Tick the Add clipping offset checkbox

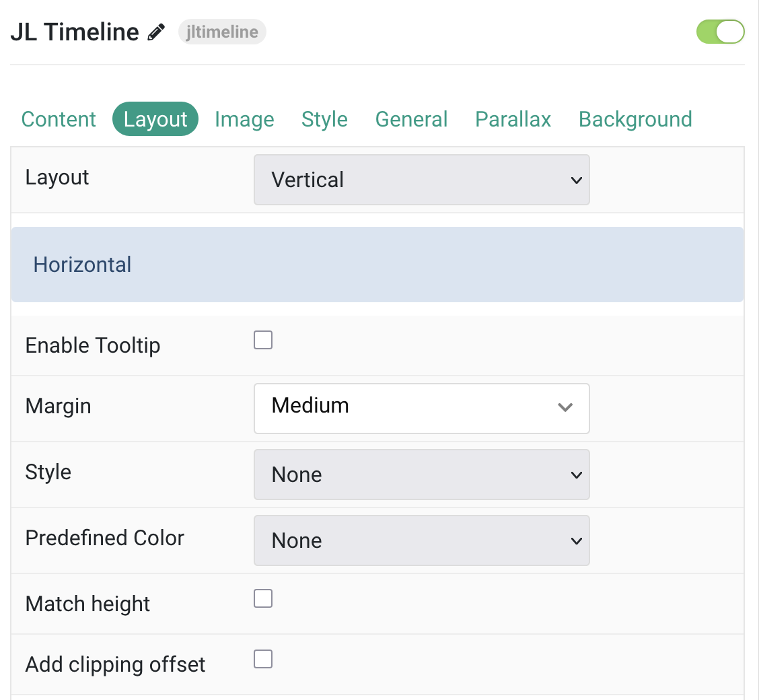[x=263, y=660]
